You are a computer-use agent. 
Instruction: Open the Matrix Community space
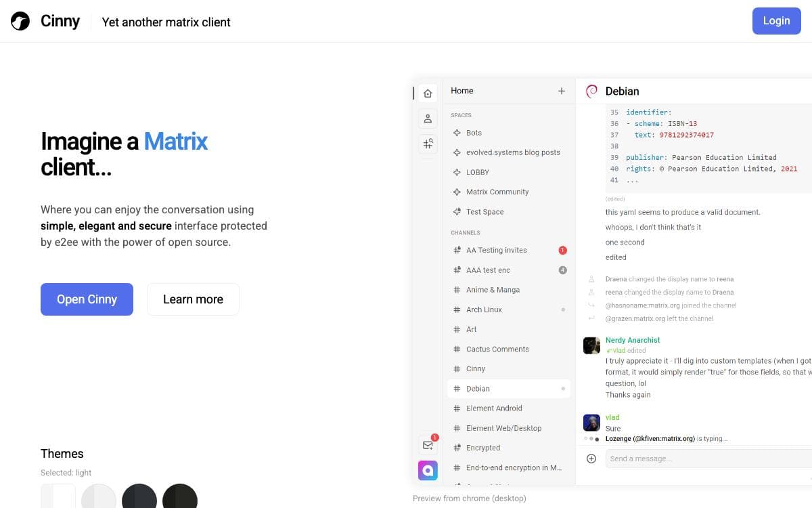pos(509,192)
